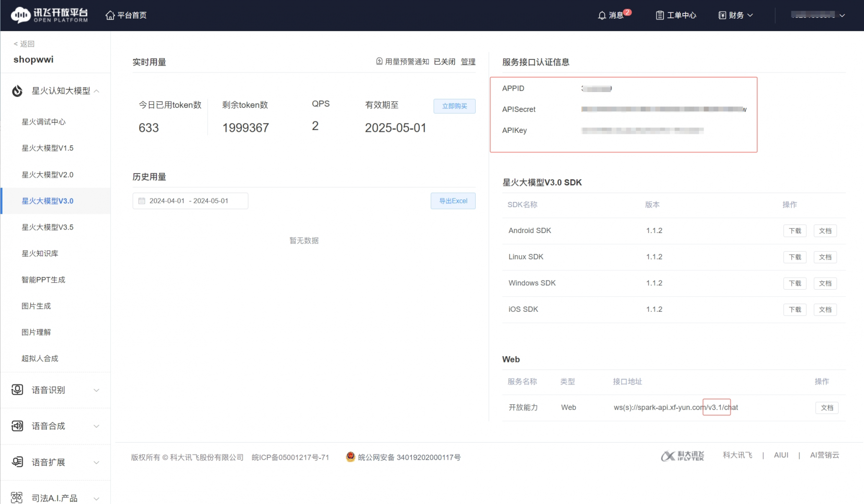The image size is (864, 504).
Task: Click the 工单中心 ticket icon
Action: [660, 15]
